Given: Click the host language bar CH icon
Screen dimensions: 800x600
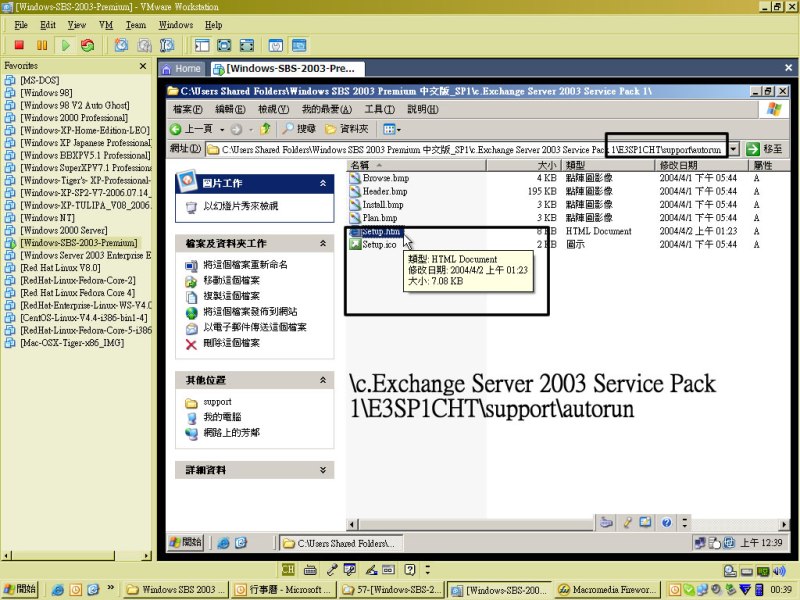Looking at the screenshot, I should pos(288,569).
